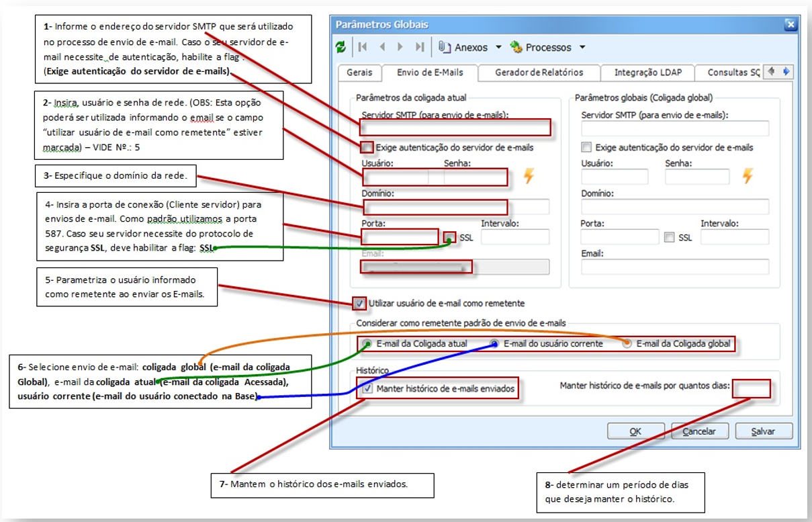Close the Parâmetros Globais window
Viewport: 812px width, 522px height.
[790, 25]
